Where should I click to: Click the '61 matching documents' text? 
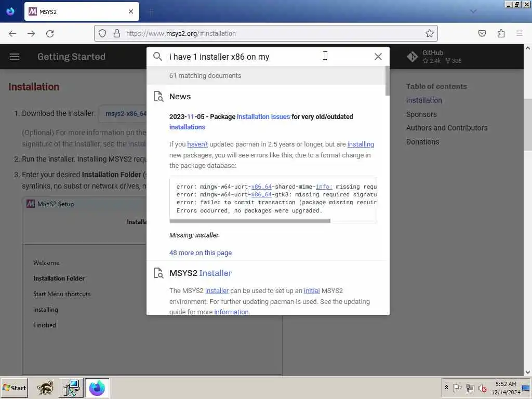point(205,76)
